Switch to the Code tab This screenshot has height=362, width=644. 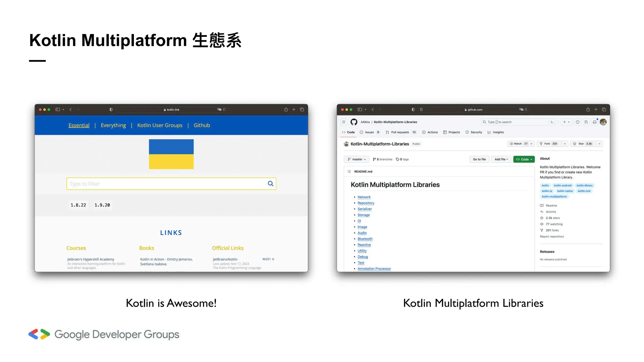(x=348, y=132)
